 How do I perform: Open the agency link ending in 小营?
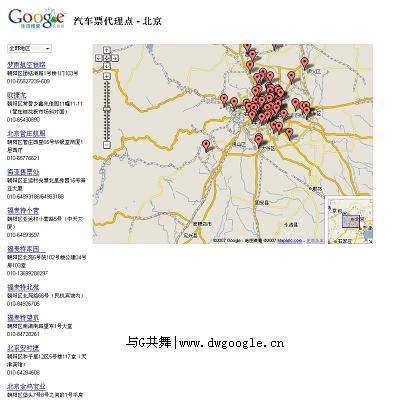pos(23,211)
